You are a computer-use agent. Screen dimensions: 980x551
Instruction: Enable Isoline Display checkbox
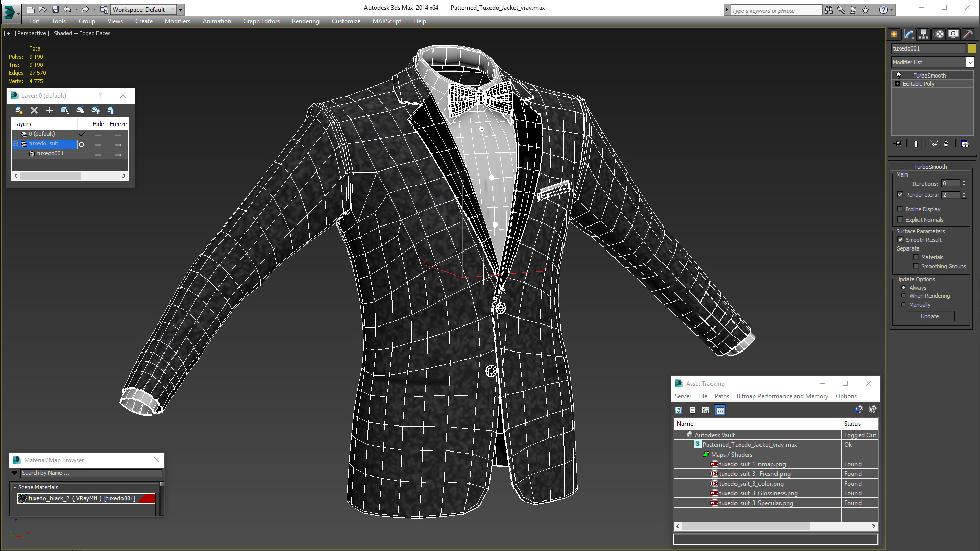coord(900,209)
